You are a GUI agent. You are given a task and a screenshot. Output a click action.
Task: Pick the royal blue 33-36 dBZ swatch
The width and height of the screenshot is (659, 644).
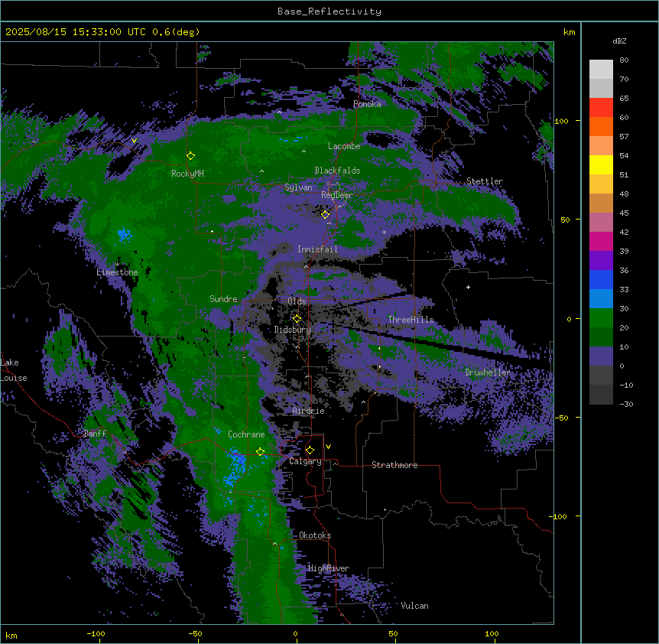point(601,279)
